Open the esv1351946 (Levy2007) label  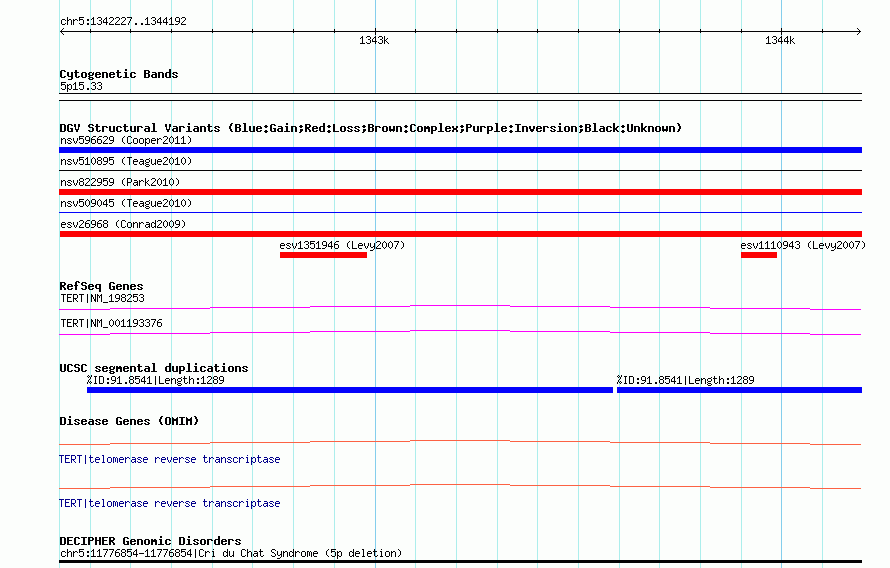point(342,245)
